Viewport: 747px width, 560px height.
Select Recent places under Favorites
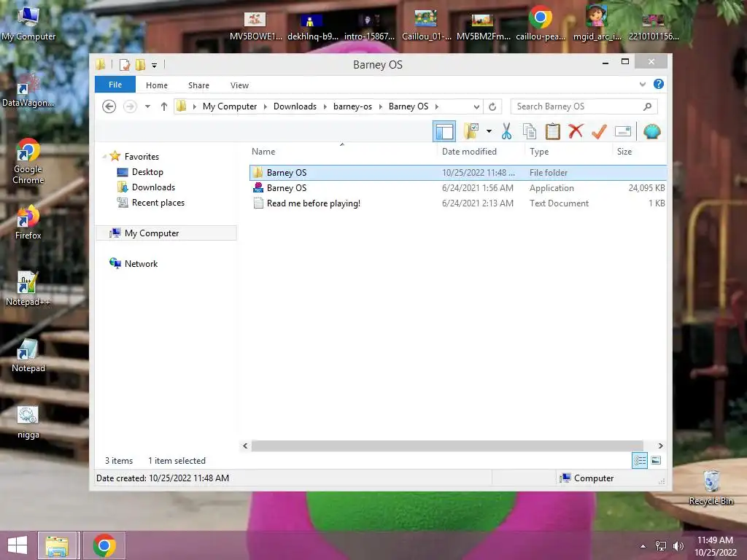coord(158,203)
